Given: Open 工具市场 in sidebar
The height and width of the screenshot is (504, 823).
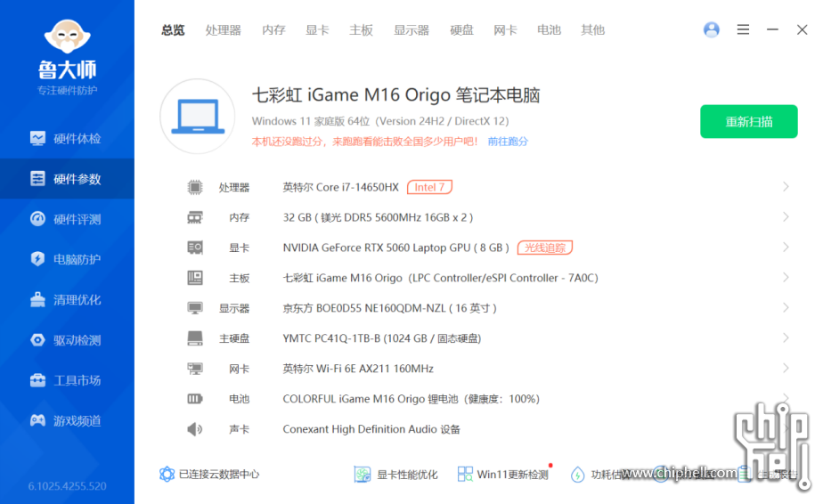Looking at the screenshot, I should pos(67,380).
